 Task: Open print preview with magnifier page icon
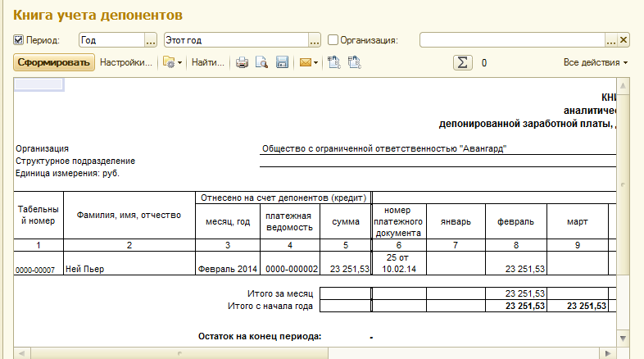pyautogui.click(x=261, y=62)
